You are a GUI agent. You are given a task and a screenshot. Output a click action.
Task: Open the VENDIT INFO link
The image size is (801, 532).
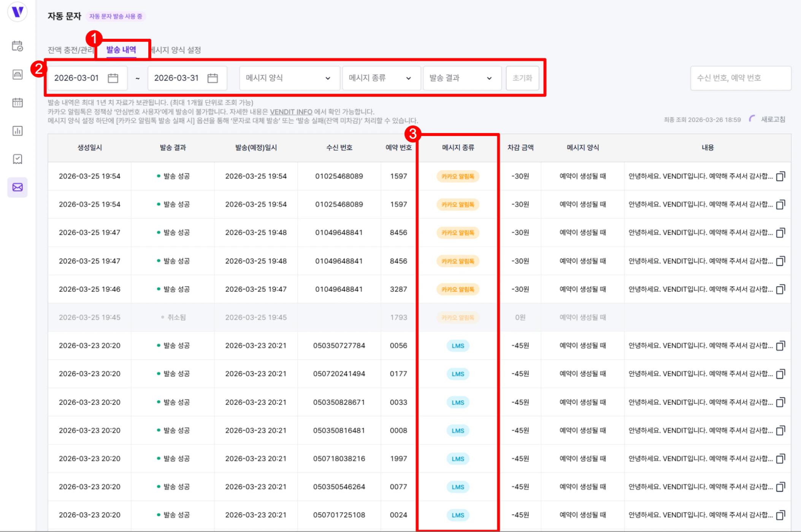(291, 112)
